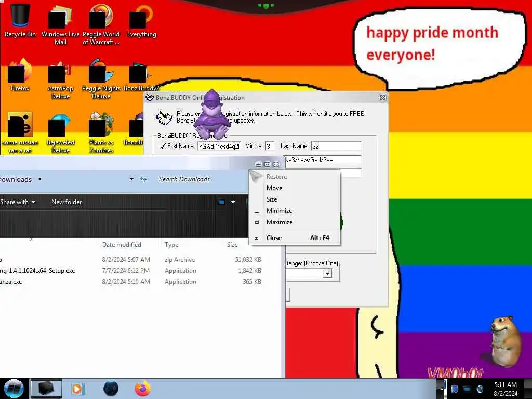Open the Share with dropdown
532x399 pixels.
18,202
